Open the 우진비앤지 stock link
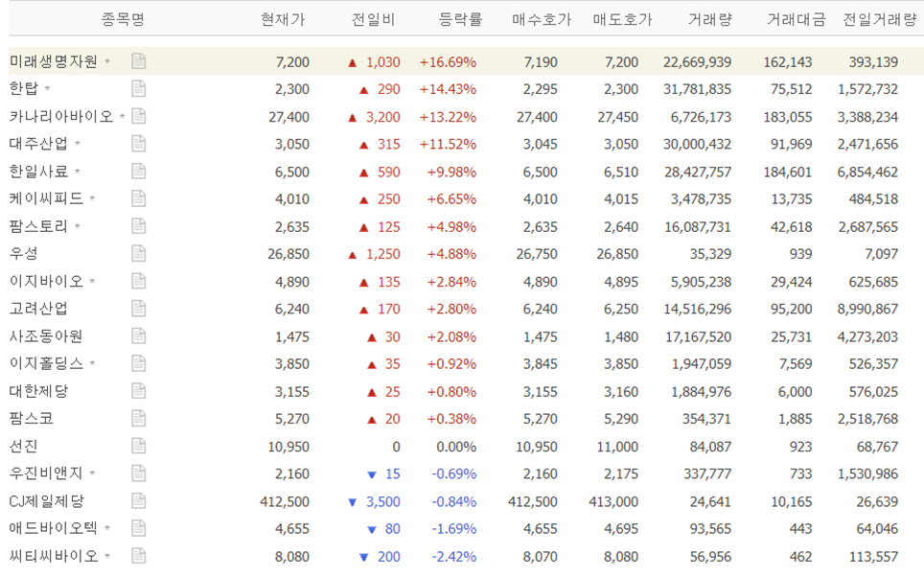The width and height of the screenshot is (924, 577). 46,473
